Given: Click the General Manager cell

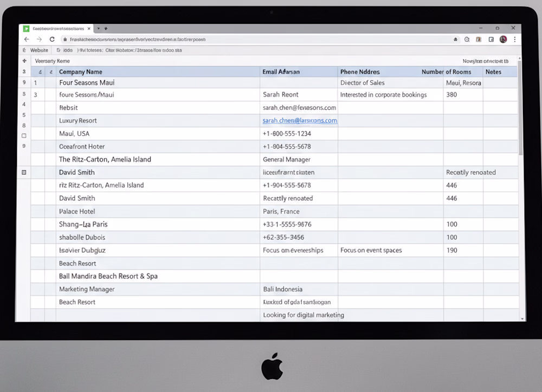Looking at the screenshot, I should click(299, 160).
